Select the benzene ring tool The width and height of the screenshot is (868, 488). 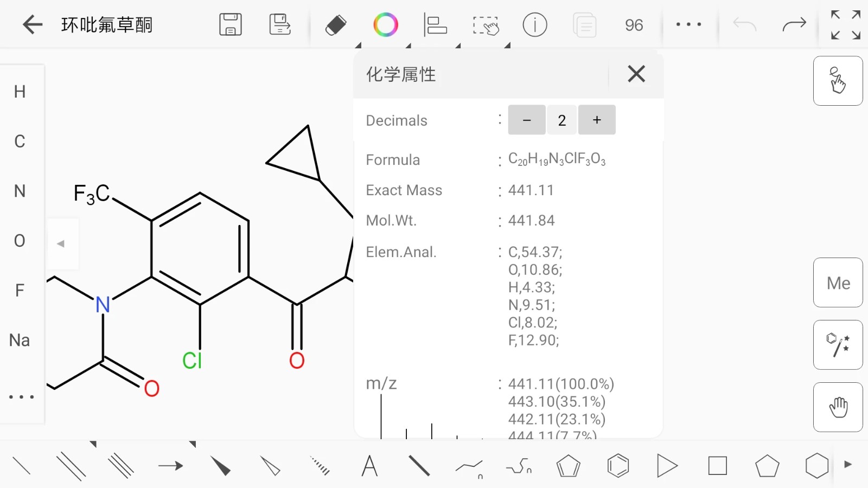(618, 466)
